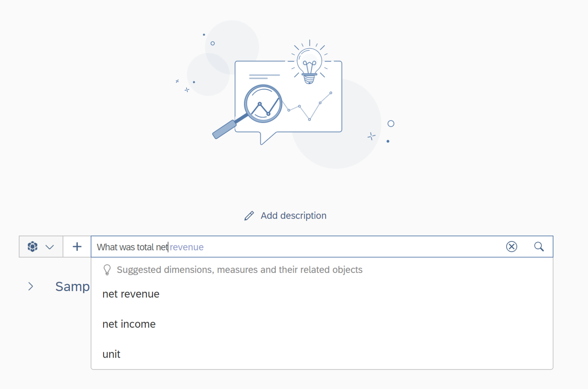
Task: Click the "Samp..." model label
Action: (72, 286)
